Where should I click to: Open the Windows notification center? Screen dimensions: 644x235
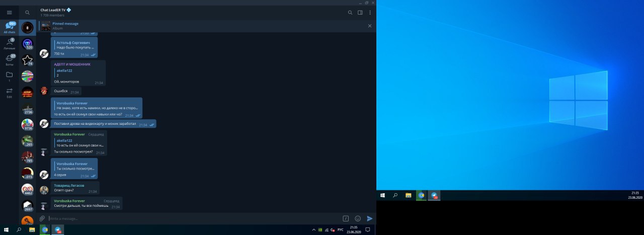click(368, 230)
